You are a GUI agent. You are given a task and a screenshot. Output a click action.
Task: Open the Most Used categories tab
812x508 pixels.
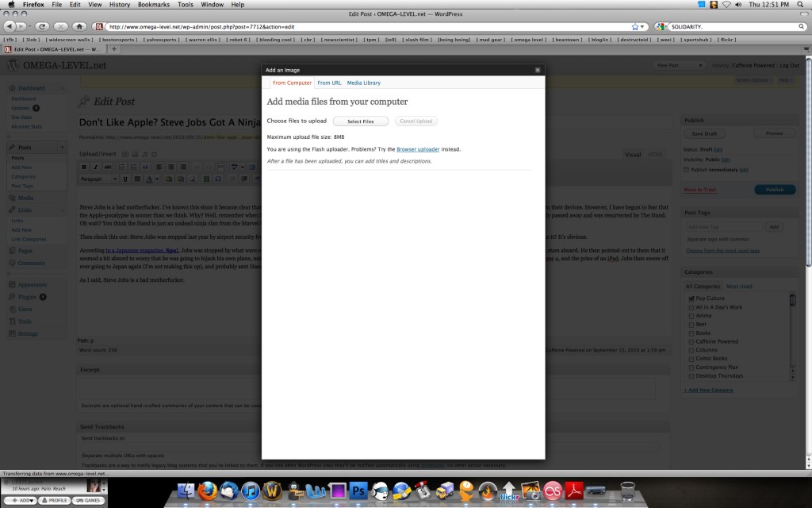click(x=739, y=286)
